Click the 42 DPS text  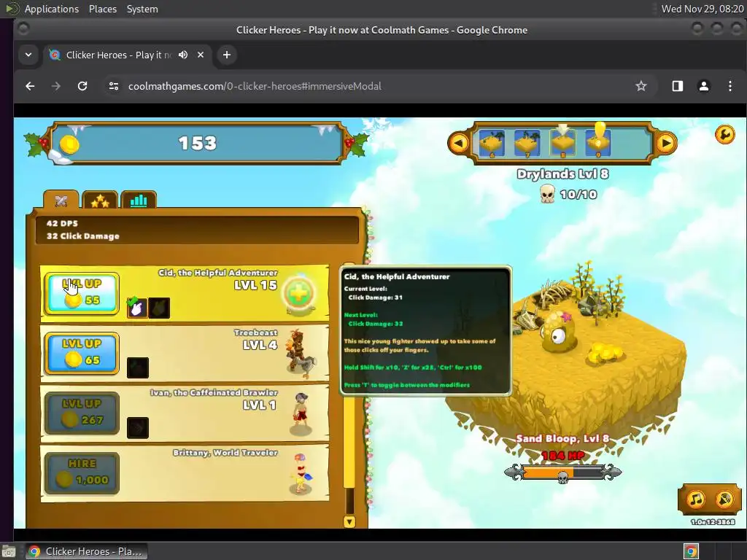pyautogui.click(x=62, y=223)
